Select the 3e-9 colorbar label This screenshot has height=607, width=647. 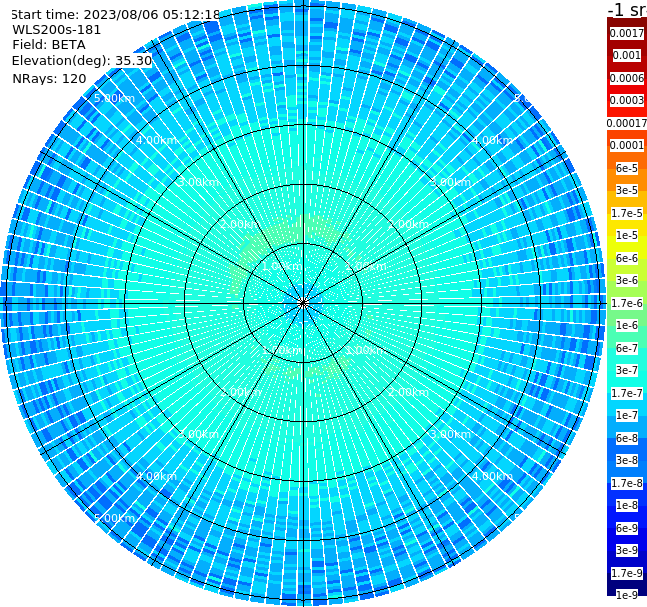tap(627, 550)
